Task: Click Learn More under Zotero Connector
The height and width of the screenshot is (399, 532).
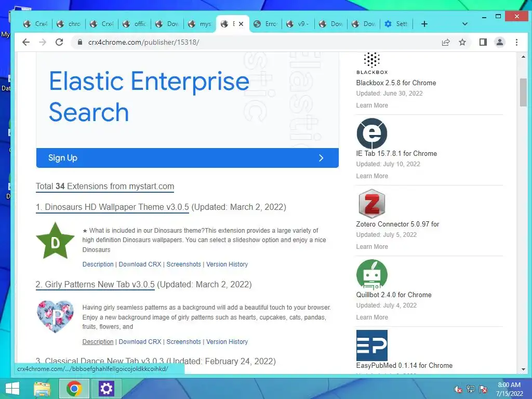Action: 372,246
